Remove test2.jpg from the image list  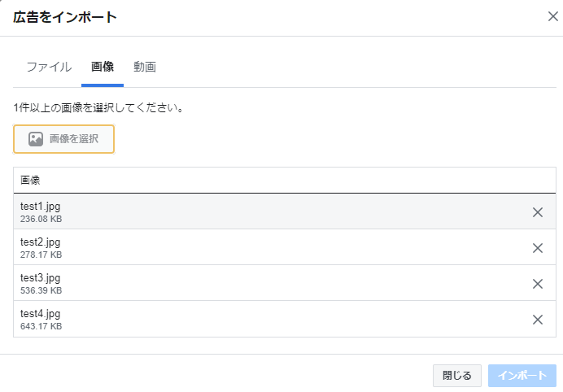537,248
